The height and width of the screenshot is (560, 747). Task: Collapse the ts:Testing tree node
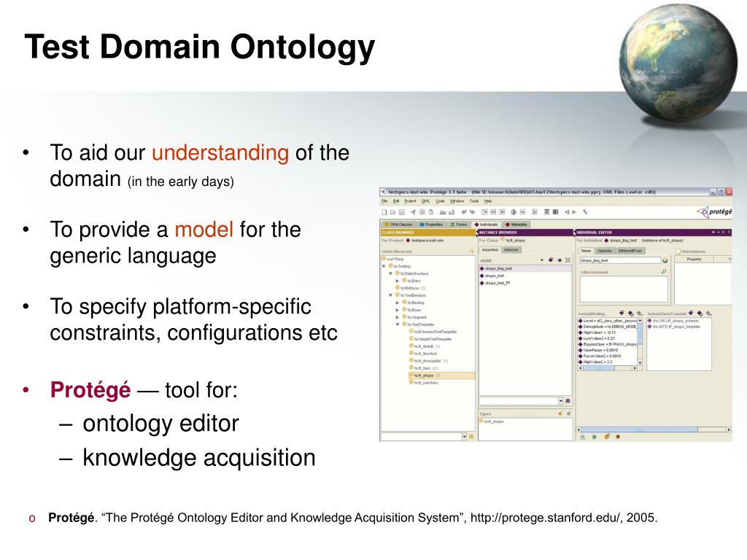pos(384,266)
